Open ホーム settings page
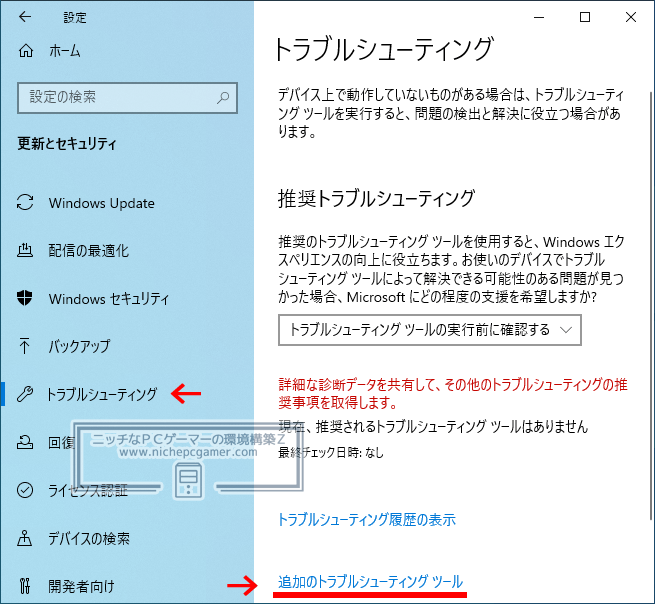This screenshot has height=604, width=655. [x=64, y=51]
